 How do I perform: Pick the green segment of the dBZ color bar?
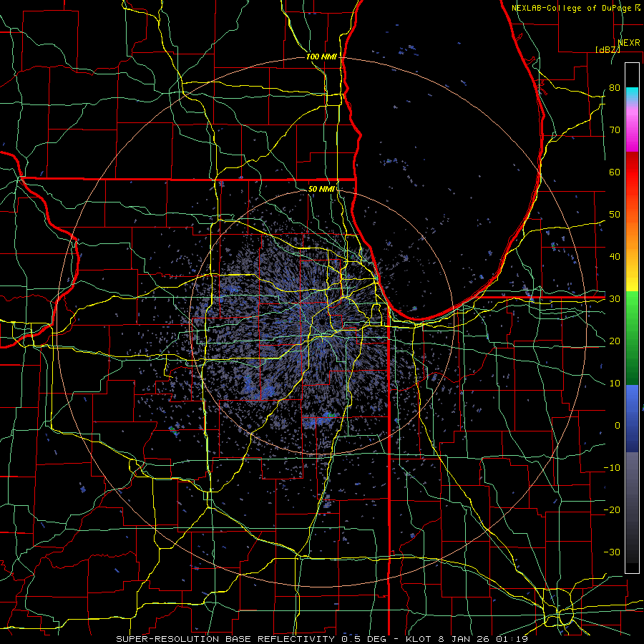coord(632,338)
